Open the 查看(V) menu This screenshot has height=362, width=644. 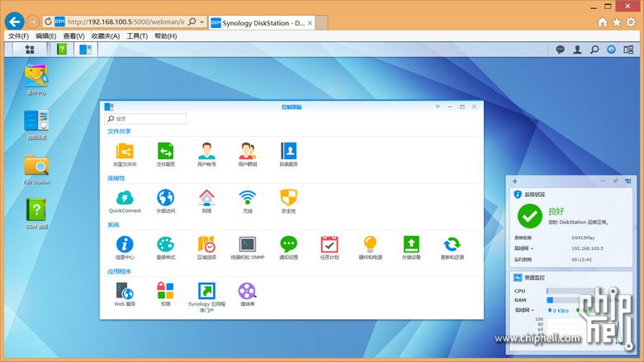(x=73, y=36)
